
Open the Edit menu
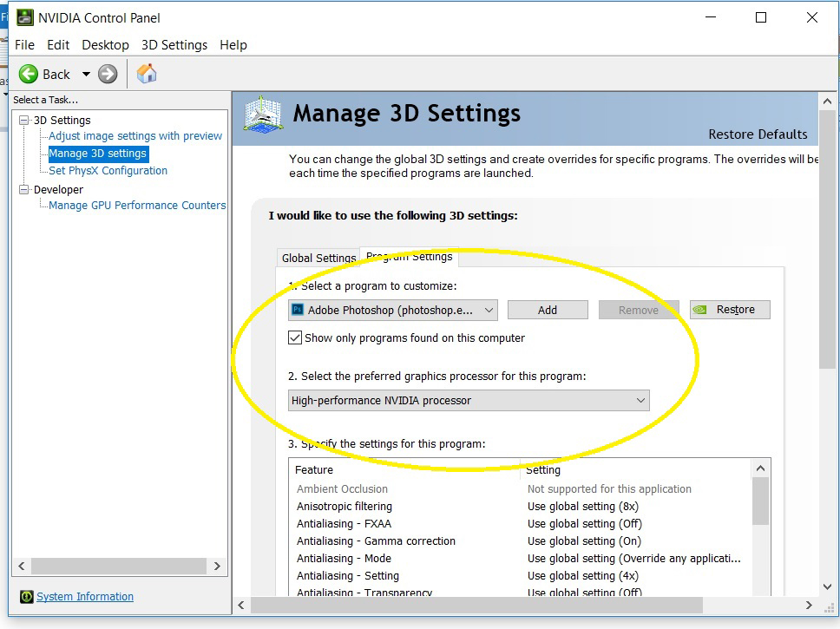(58, 45)
